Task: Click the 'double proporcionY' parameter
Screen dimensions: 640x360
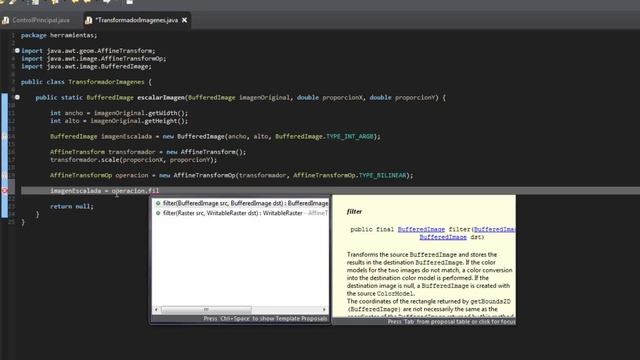Action: 402,97
